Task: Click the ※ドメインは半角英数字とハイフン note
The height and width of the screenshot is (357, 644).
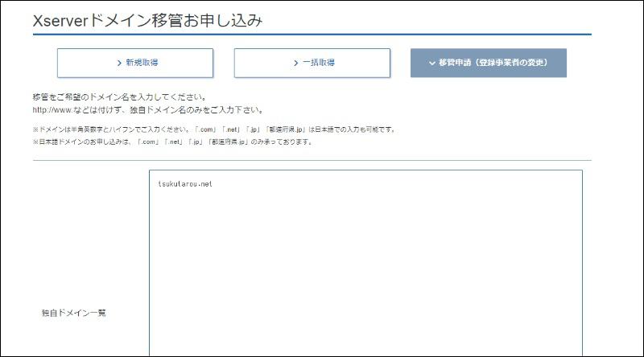Action: pos(214,129)
